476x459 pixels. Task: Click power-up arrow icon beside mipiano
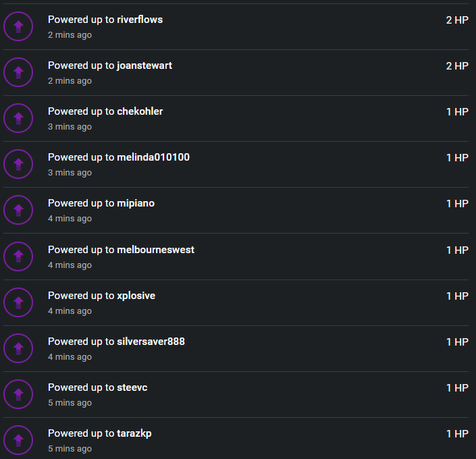(x=18, y=210)
